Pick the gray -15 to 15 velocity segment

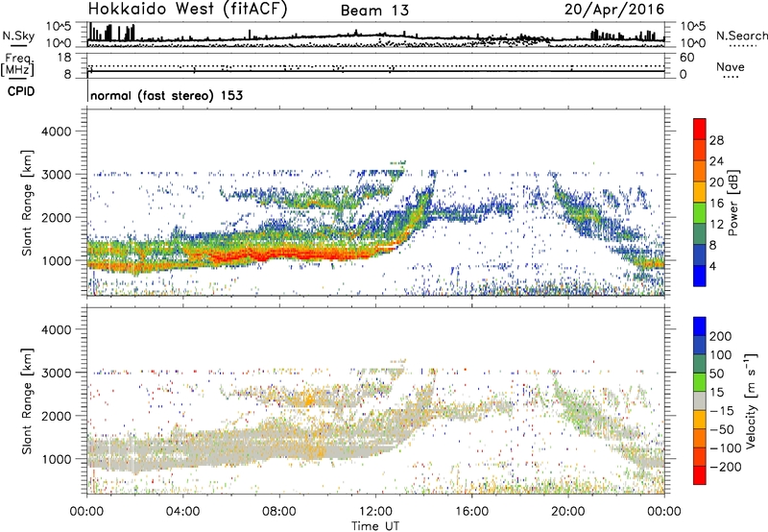tap(700, 400)
